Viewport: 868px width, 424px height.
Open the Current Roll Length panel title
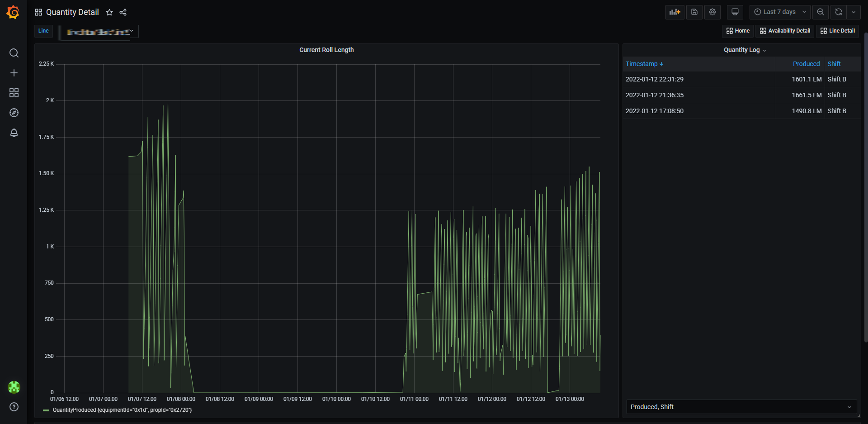(x=326, y=50)
